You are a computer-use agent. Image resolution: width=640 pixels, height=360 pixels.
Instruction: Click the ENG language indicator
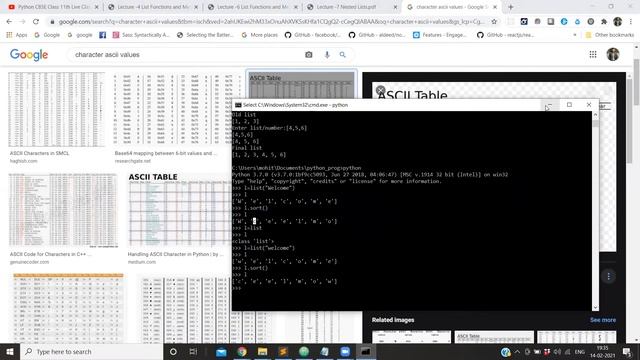(580, 352)
